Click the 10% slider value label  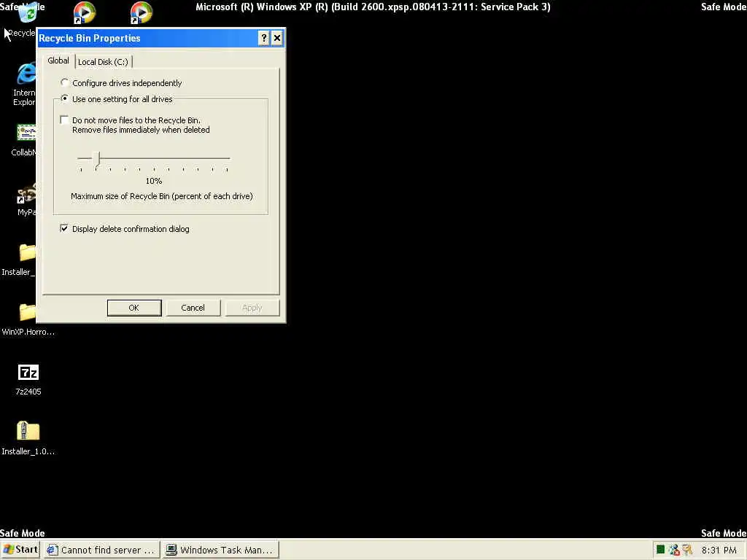[x=154, y=181]
